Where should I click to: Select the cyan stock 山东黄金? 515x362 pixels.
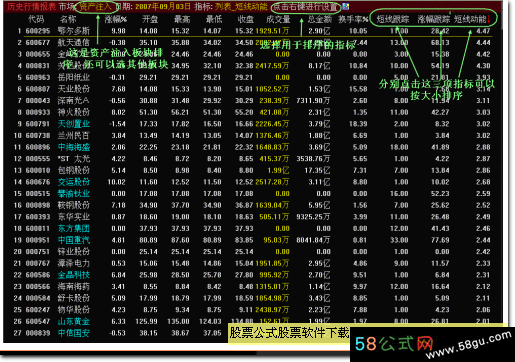(x=74, y=322)
